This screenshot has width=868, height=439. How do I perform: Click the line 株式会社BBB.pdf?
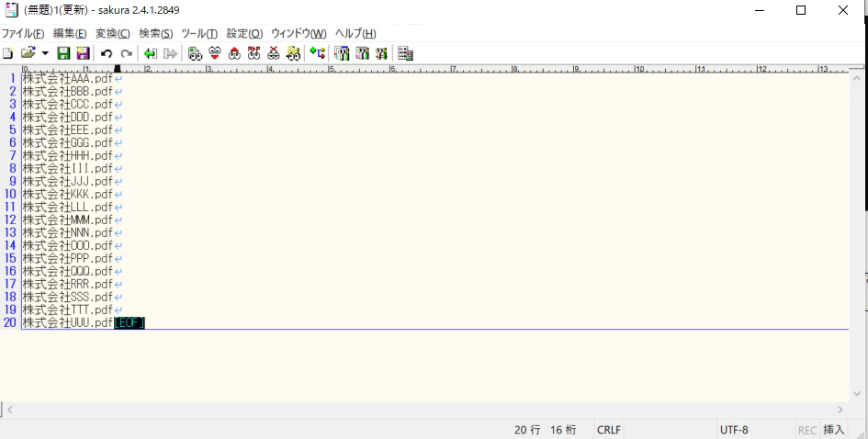pyautogui.click(x=68, y=91)
